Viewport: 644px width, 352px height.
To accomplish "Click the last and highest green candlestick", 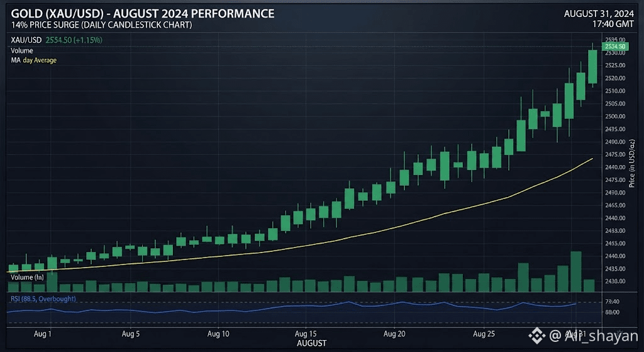I will 592,67.
